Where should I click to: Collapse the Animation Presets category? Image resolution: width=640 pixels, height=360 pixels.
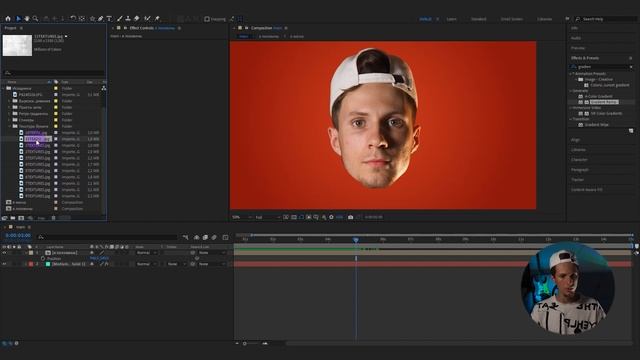point(571,74)
